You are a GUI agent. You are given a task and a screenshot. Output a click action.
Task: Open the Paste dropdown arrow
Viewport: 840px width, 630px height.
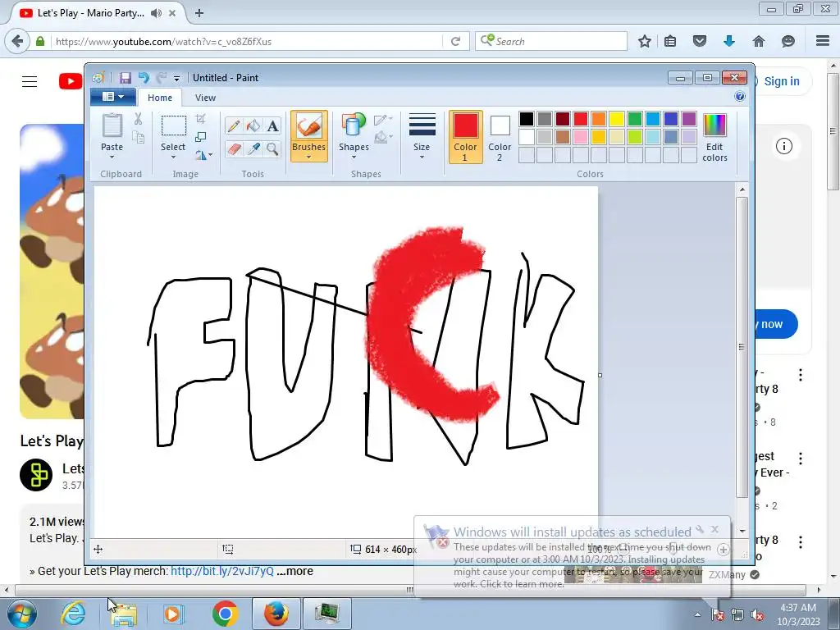coord(112,157)
